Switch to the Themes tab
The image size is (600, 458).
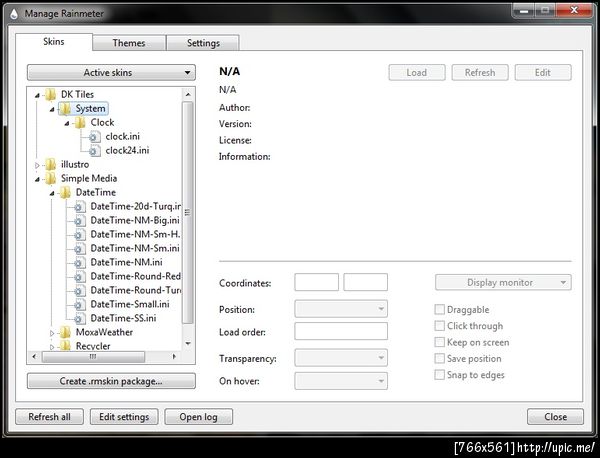(x=129, y=43)
